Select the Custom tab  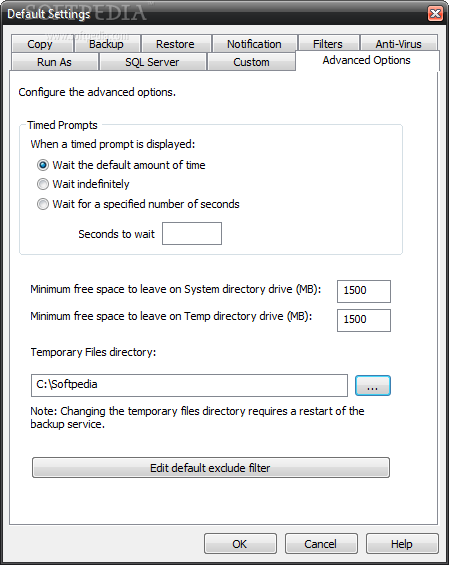[x=252, y=62]
